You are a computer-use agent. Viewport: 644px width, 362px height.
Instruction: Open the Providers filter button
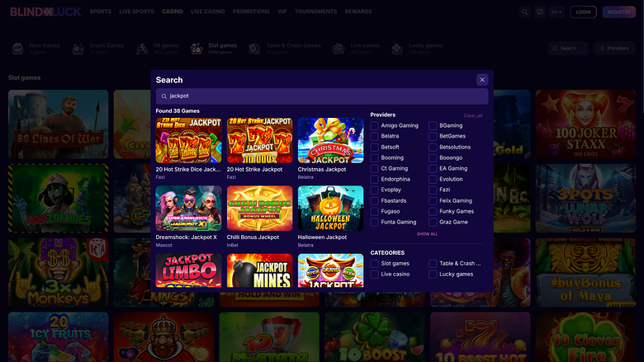pyautogui.click(x=614, y=49)
